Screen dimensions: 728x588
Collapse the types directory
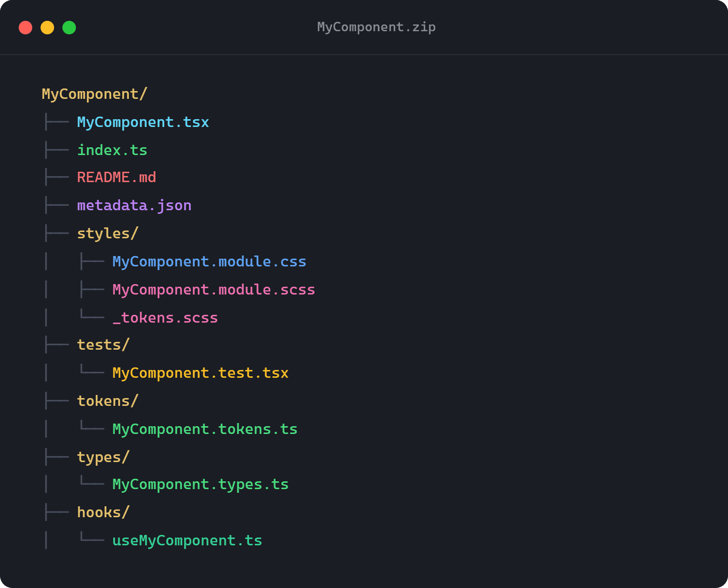(x=103, y=457)
